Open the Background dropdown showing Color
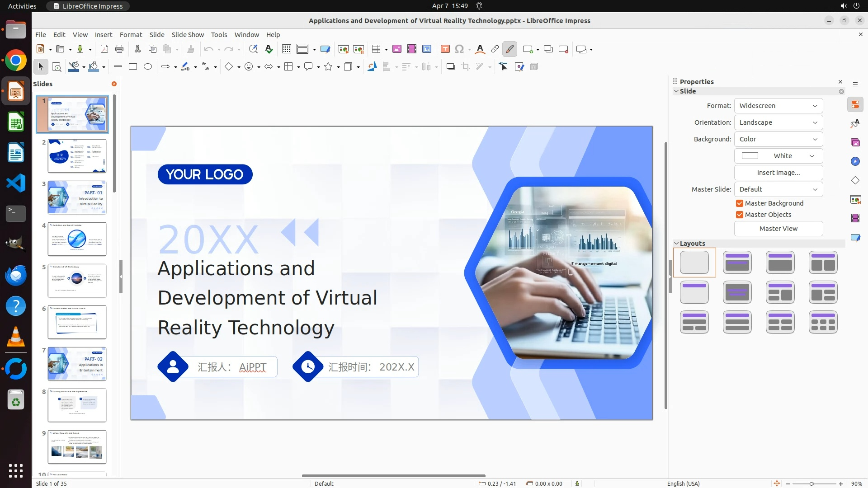 coord(778,139)
